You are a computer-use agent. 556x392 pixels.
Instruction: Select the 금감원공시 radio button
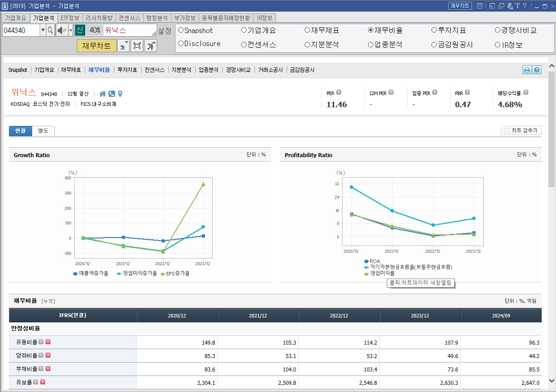click(434, 45)
